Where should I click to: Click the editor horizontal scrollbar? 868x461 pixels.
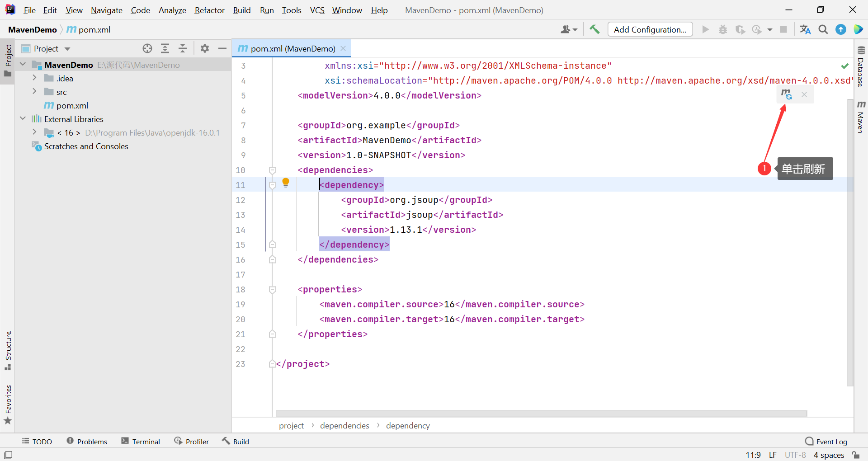click(x=541, y=413)
